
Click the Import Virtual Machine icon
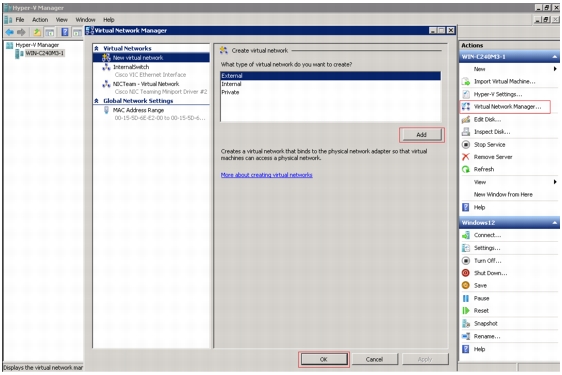(x=466, y=81)
